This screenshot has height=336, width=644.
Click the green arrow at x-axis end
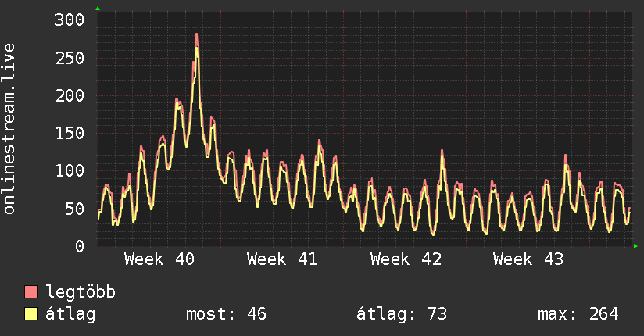pos(635,246)
